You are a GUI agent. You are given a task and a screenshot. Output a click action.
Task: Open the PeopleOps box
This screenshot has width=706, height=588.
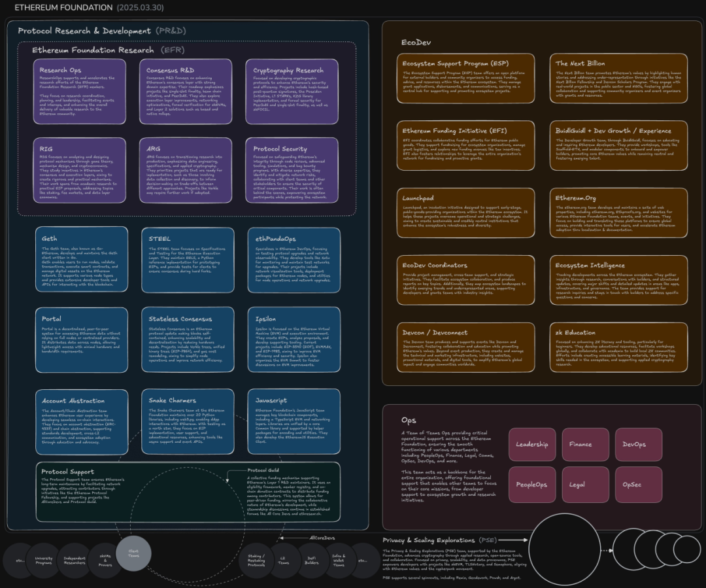(532, 485)
